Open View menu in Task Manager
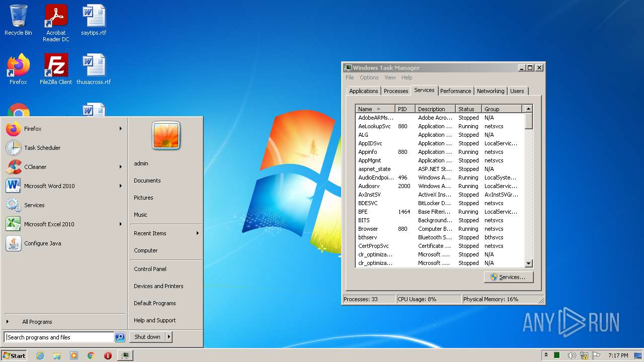The image size is (644, 362). tap(390, 77)
